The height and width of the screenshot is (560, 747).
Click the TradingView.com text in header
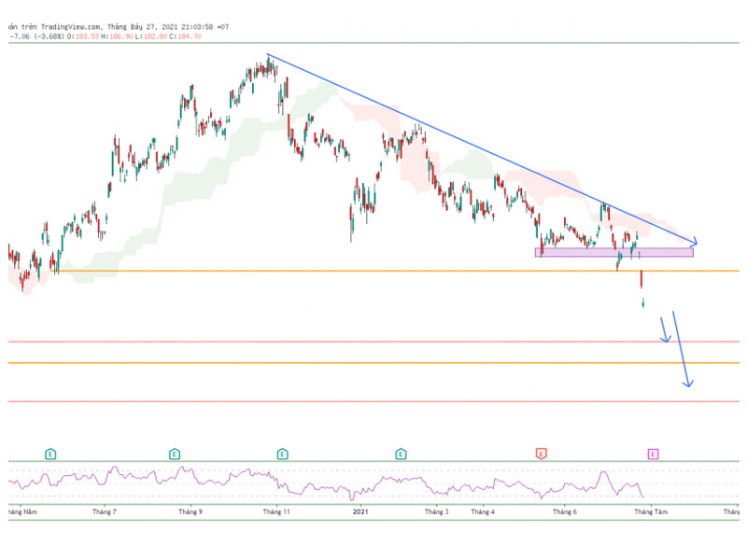click(71, 27)
